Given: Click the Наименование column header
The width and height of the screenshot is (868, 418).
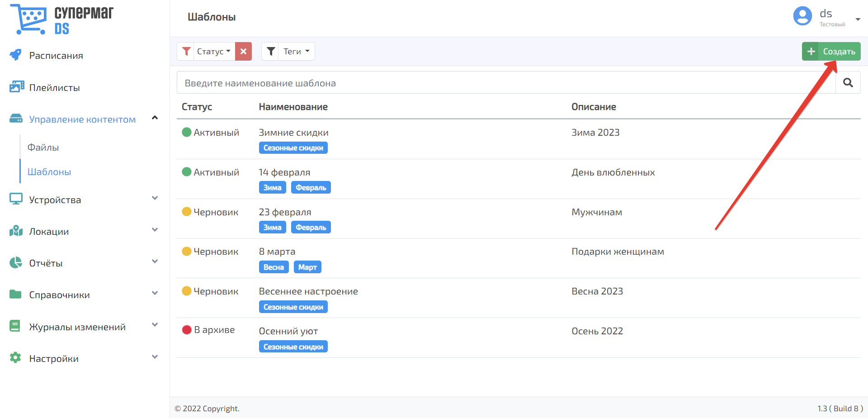Looking at the screenshot, I should point(293,107).
